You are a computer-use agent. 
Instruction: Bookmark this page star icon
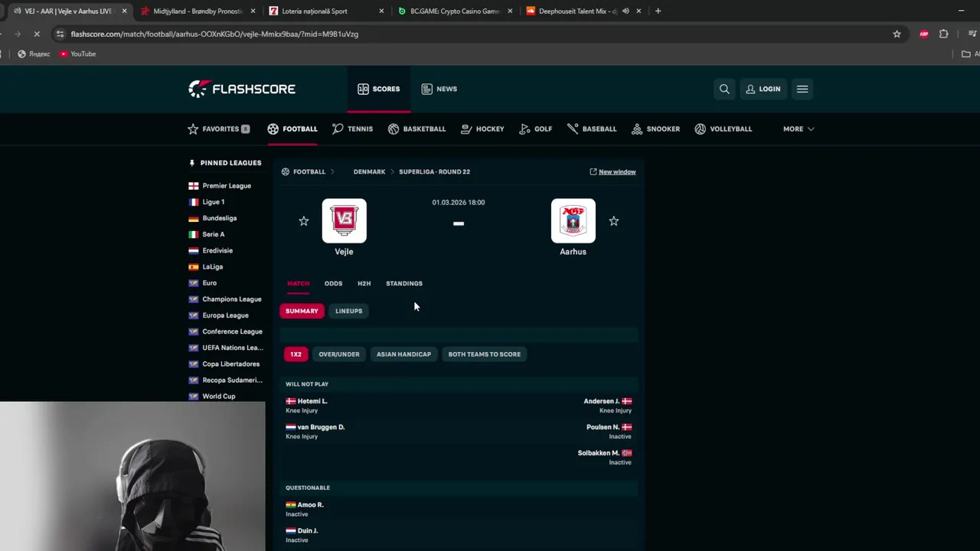897,34
